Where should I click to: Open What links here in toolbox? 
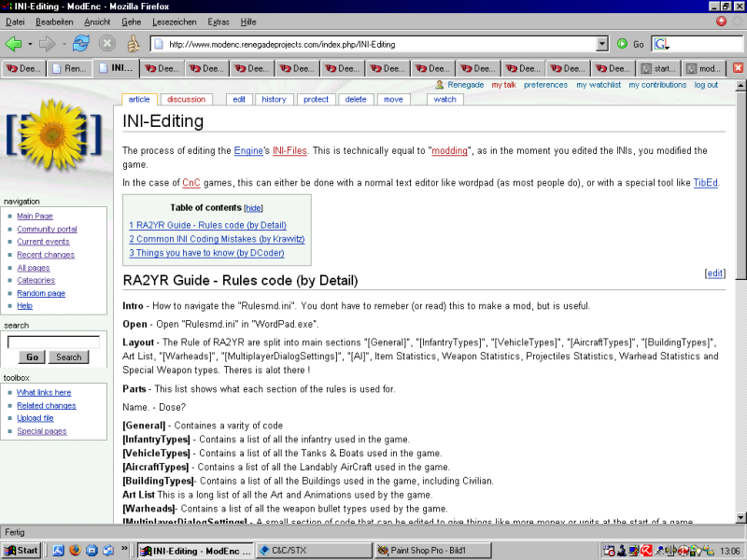click(x=44, y=392)
